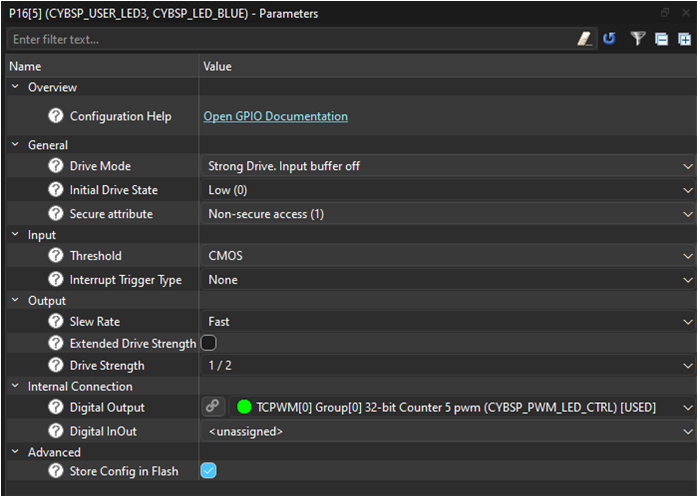Click the help icon next to Slew Rate
698x497 pixels.
click(56, 322)
